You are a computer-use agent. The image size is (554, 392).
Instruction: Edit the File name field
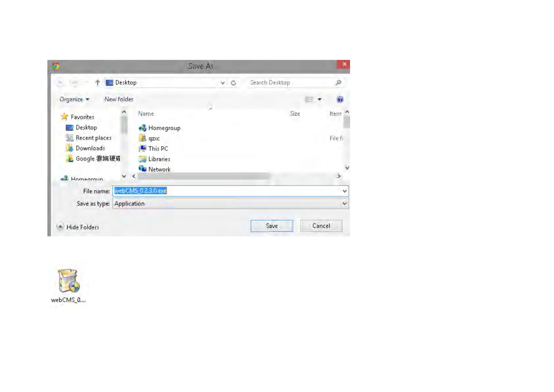coord(227,191)
